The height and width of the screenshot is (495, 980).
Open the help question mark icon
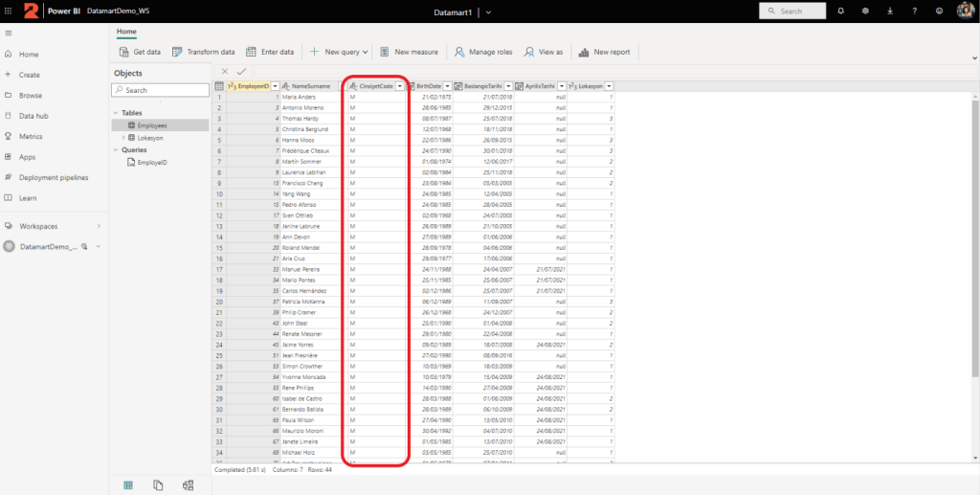coord(915,11)
